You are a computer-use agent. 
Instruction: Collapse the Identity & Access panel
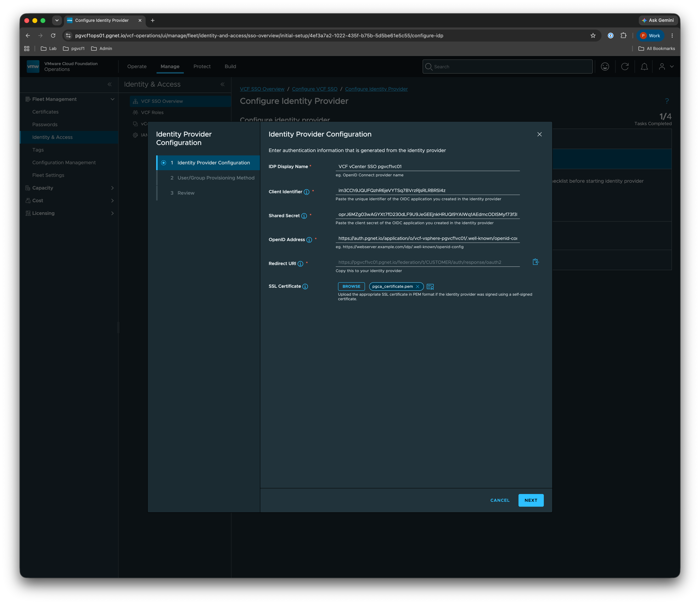pyautogui.click(x=222, y=84)
